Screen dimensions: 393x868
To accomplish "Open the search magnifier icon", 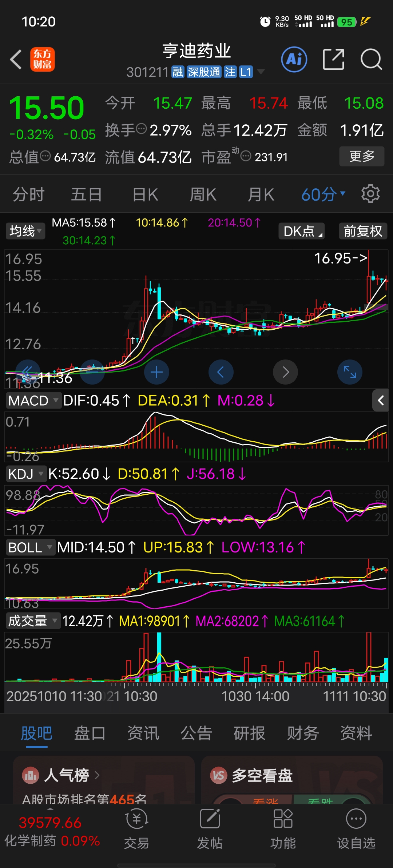I will pos(371,59).
